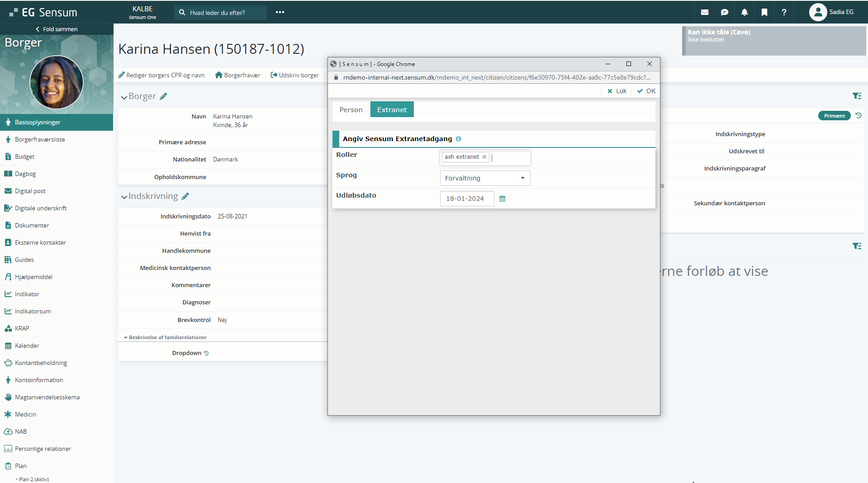Open KRAP in the sidebar
Viewport: 868px width, 483px height.
[57, 328]
